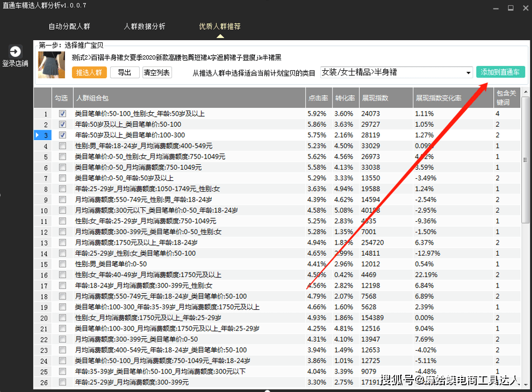
Task: Click the change rate value 22.19%
Action: pos(426,275)
